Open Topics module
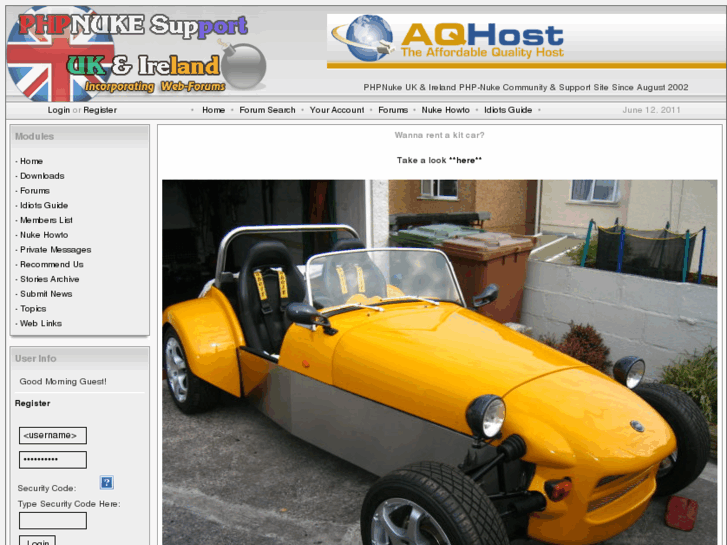Image resolution: width=727 pixels, height=545 pixels. coord(33,308)
